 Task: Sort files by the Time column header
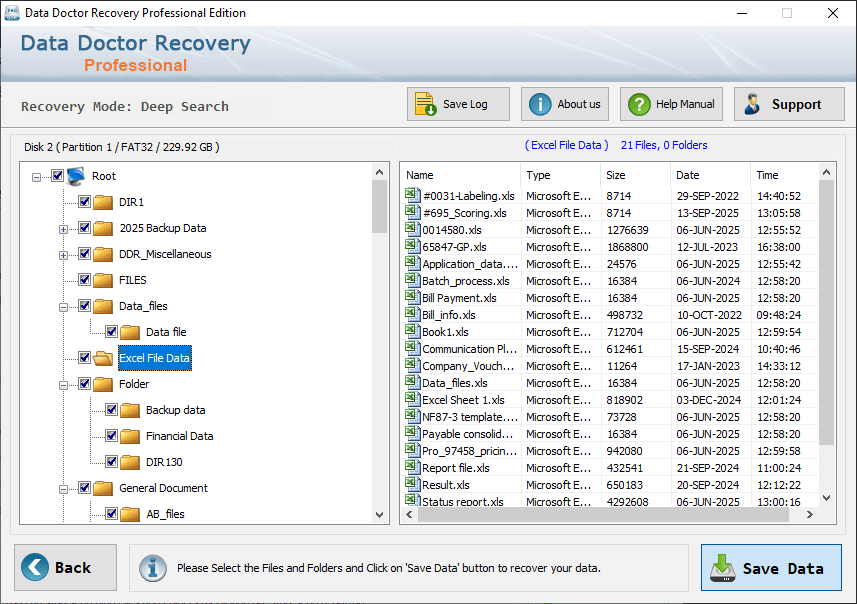tap(784, 175)
